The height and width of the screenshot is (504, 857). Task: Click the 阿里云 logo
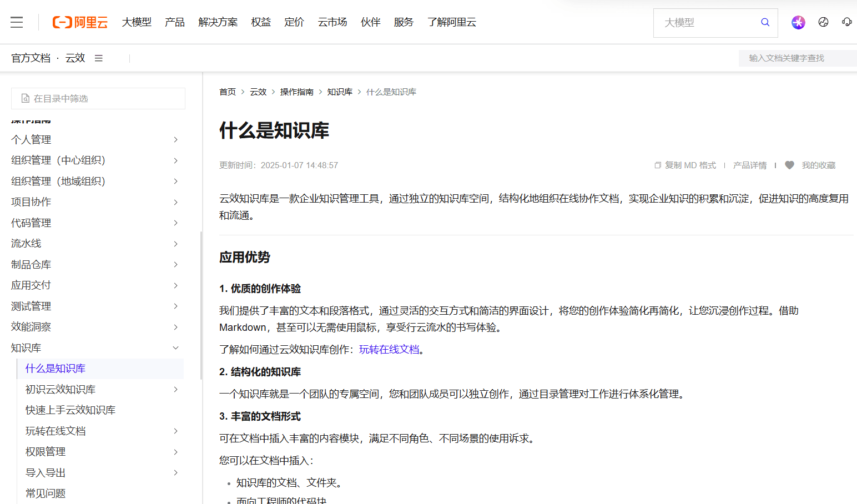tap(80, 22)
